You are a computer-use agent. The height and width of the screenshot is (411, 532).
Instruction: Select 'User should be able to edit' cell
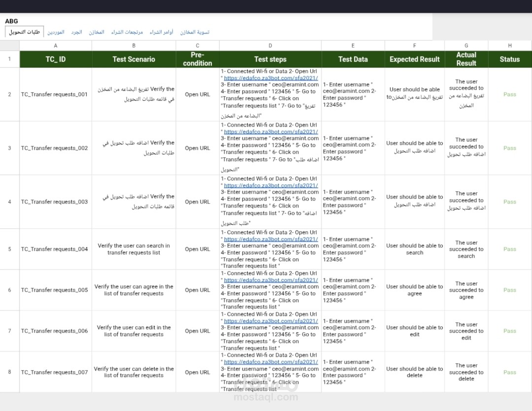(x=415, y=331)
